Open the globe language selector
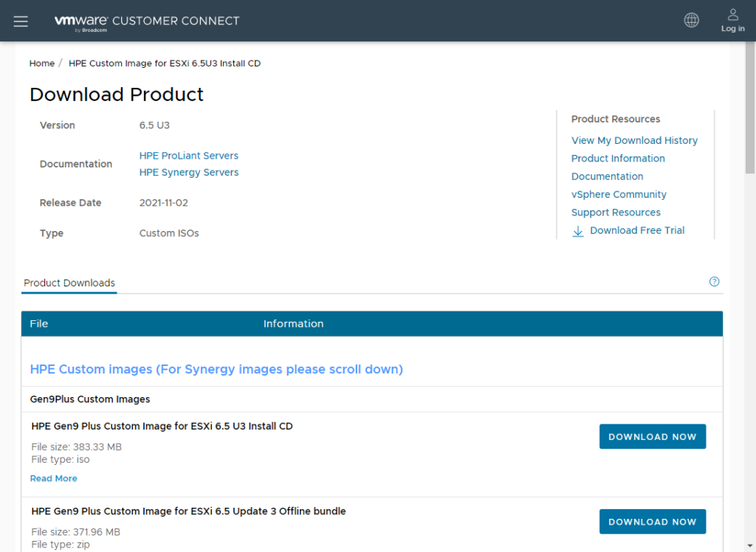 click(691, 20)
